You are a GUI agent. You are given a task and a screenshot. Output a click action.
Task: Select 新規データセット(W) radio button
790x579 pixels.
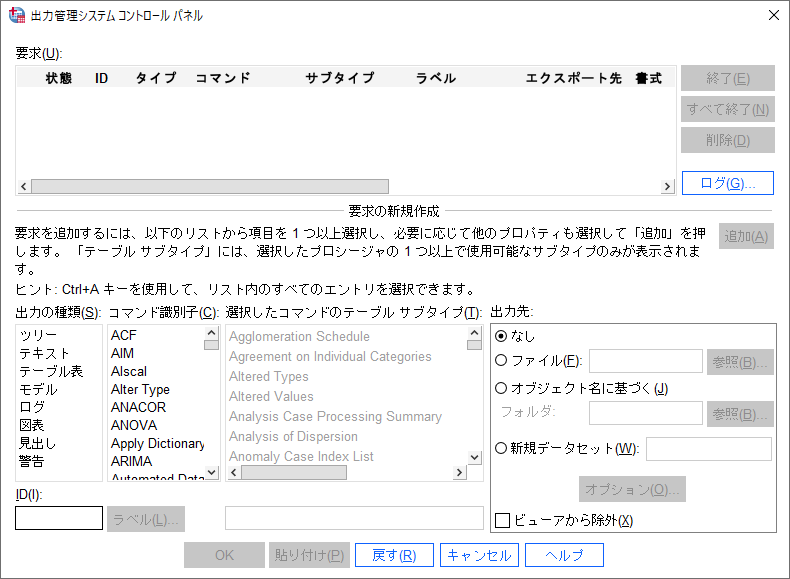(502, 448)
